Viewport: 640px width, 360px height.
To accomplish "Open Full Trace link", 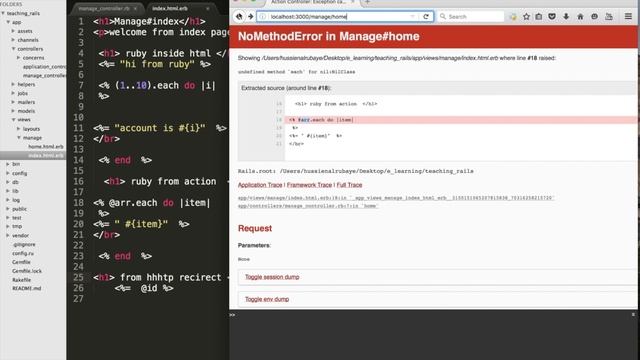I will click(x=349, y=185).
